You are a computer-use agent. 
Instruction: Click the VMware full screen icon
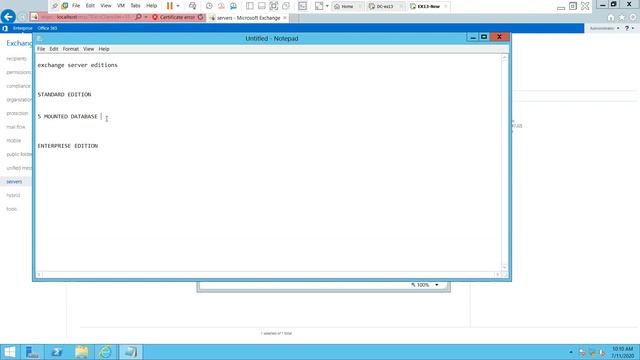click(274, 6)
